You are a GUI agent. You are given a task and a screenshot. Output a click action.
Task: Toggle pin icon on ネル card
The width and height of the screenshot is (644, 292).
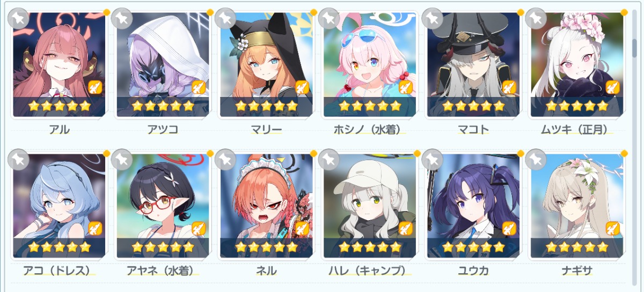[x=225, y=159]
